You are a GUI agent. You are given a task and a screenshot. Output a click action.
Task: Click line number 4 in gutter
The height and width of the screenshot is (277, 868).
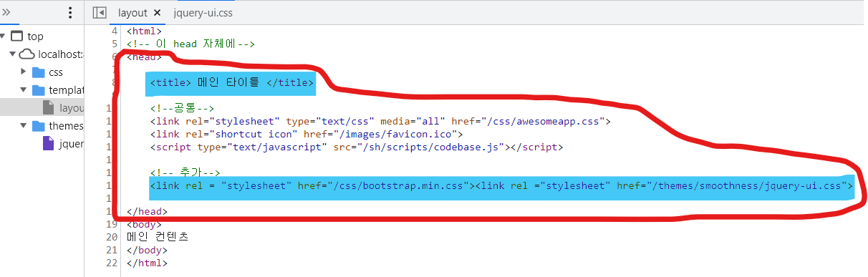click(115, 31)
